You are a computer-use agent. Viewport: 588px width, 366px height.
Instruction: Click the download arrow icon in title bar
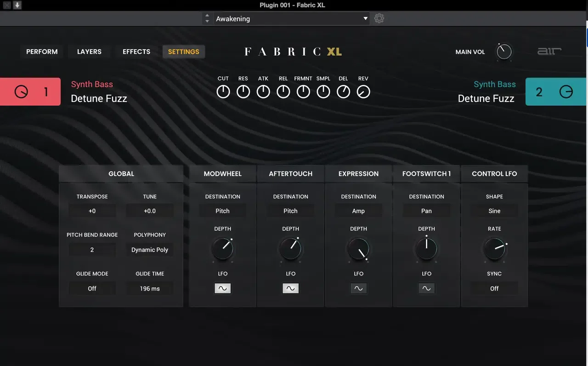coord(17,5)
